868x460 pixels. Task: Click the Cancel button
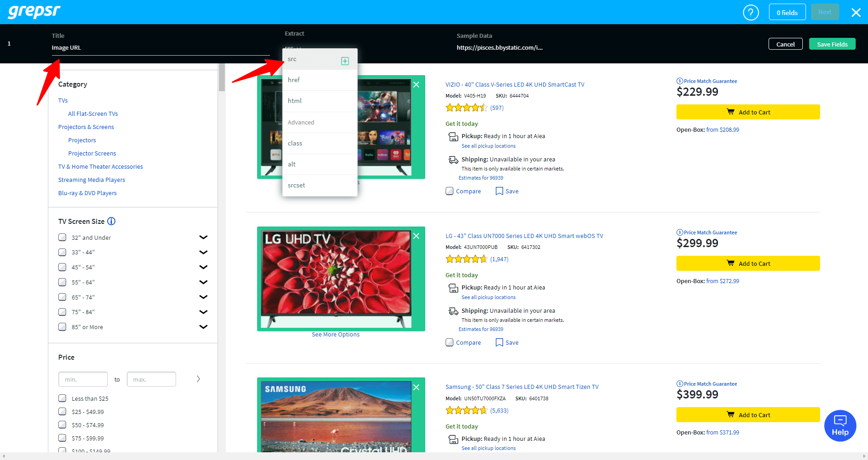[785, 44]
